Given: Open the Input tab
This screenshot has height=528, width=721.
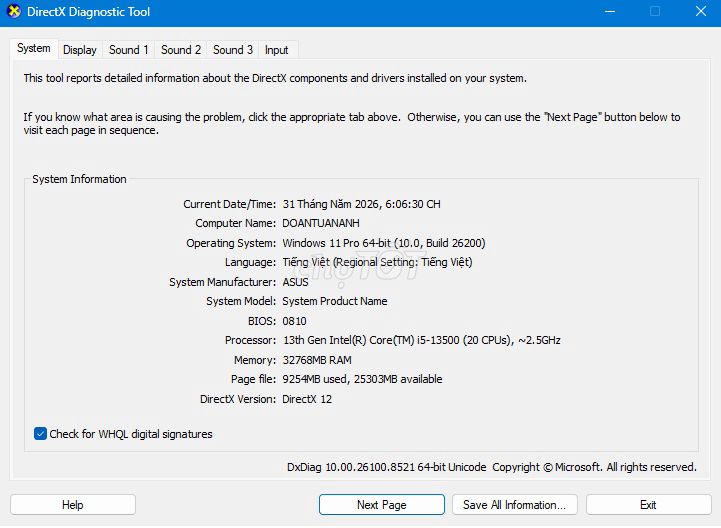Looking at the screenshot, I should 276,50.
